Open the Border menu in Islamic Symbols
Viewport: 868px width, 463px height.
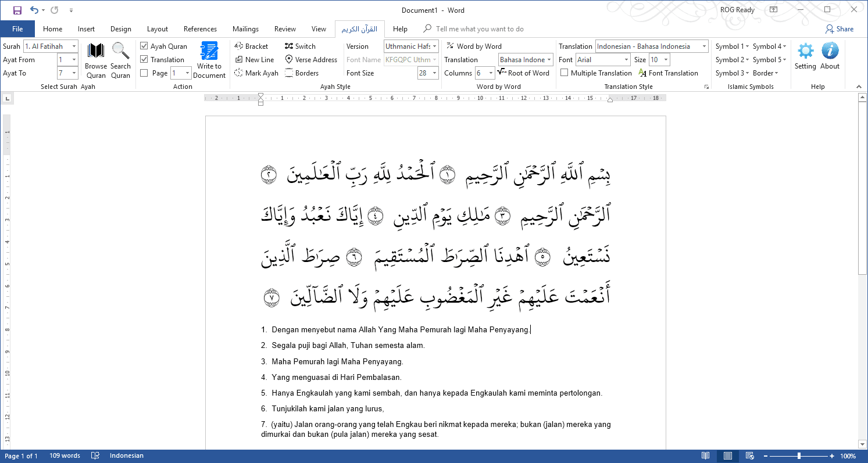(765, 73)
